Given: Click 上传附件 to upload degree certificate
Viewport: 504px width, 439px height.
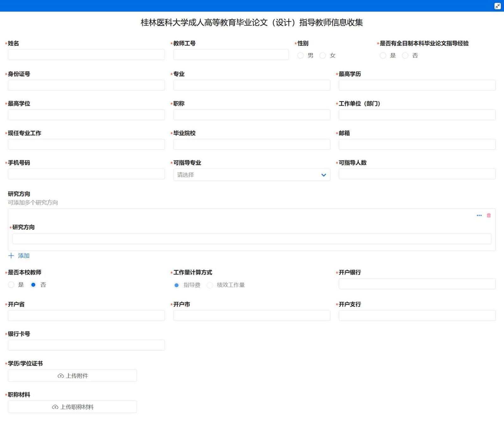Looking at the screenshot, I should click(72, 376).
